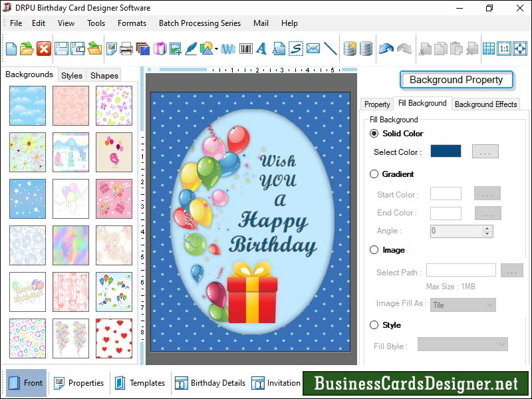Expand the Fill Style dropdown
This screenshot has width=532, height=399.
click(463, 344)
